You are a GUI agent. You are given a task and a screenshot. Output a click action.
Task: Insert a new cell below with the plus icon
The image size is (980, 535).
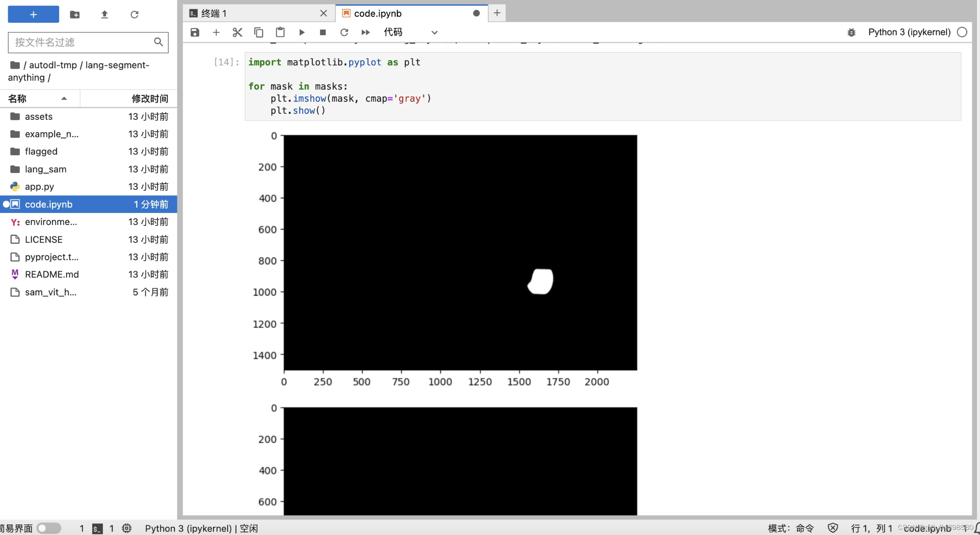216,32
